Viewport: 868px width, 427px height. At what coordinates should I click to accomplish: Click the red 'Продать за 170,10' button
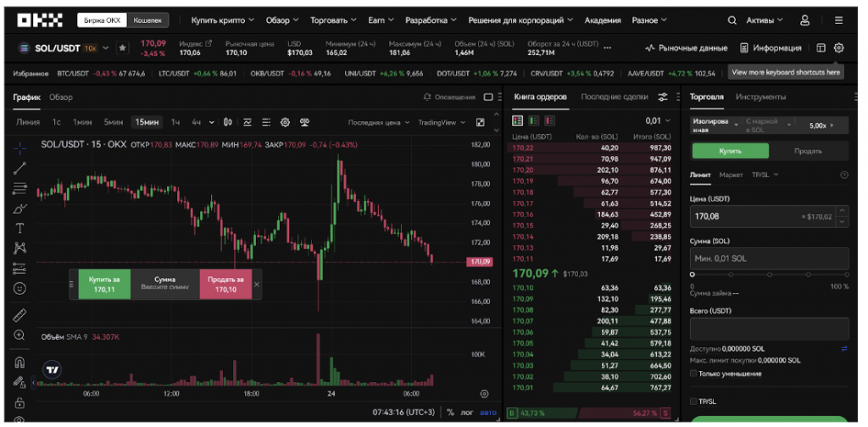point(225,285)
